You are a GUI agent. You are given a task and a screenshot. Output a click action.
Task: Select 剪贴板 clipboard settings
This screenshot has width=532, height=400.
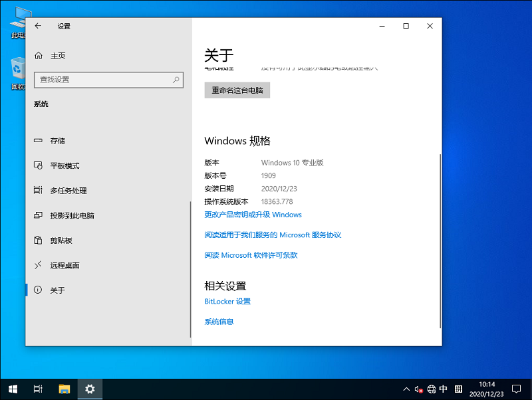[61, 241]
